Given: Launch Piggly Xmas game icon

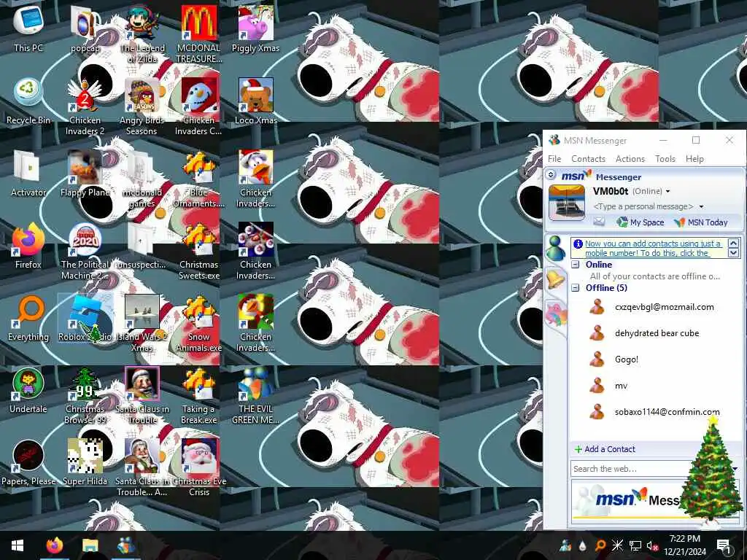Looking at the screenshot, I should pyautogui.click(x=256, y=29).
